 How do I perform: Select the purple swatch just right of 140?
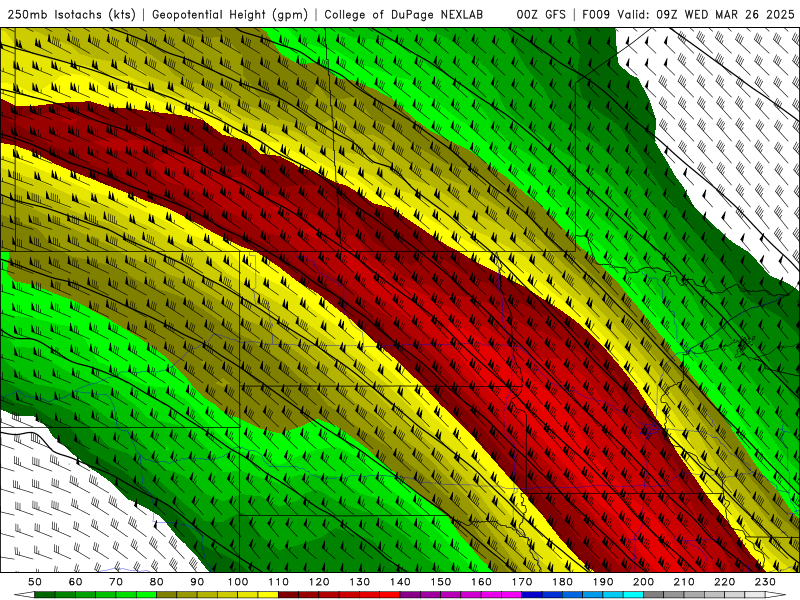[x=410, y=595]
